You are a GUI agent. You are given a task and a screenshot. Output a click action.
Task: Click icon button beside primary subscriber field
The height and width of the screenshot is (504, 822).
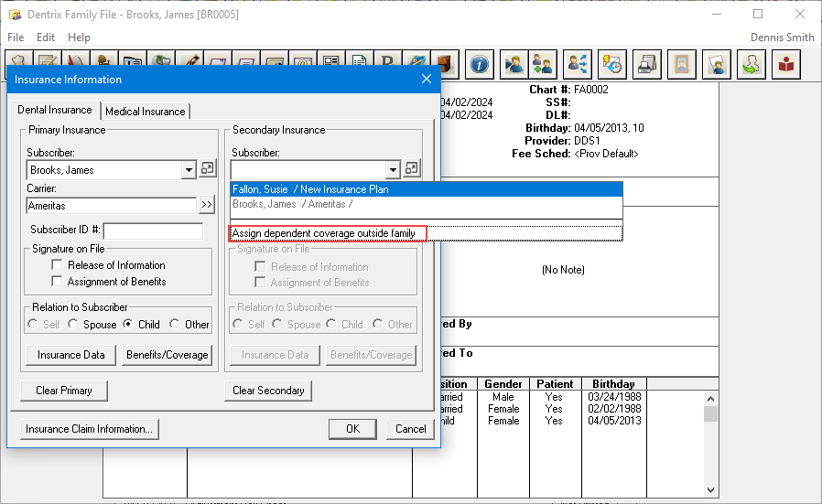tap(207, 169)
